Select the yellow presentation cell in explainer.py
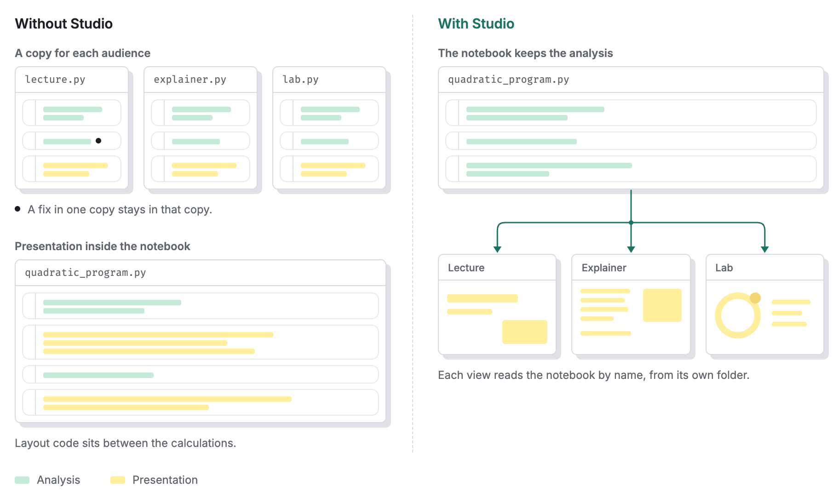Viewport: 839px width, 504px height. coord(201,169)
